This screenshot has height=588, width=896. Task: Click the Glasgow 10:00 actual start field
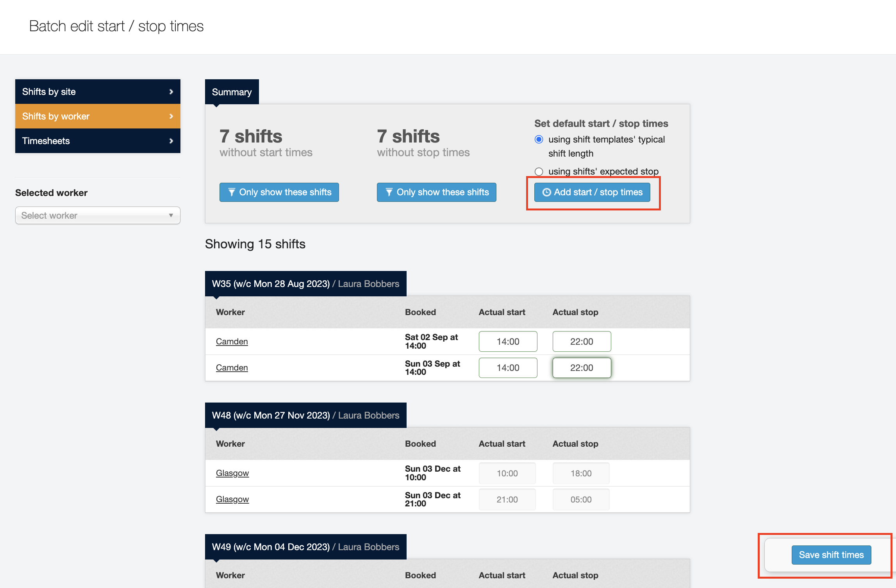pos(507,473)
